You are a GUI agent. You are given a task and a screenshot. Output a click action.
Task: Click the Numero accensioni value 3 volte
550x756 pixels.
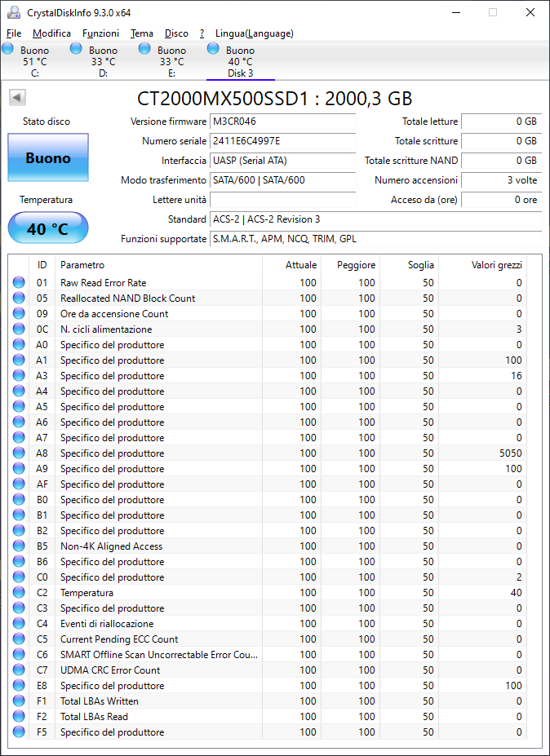[x=501, y=180]
